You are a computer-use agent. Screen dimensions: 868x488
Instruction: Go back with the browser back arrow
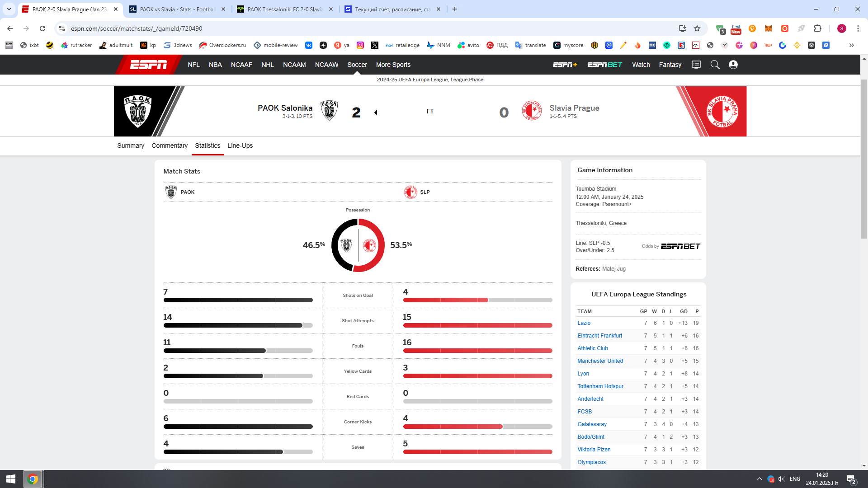(10, 28)
